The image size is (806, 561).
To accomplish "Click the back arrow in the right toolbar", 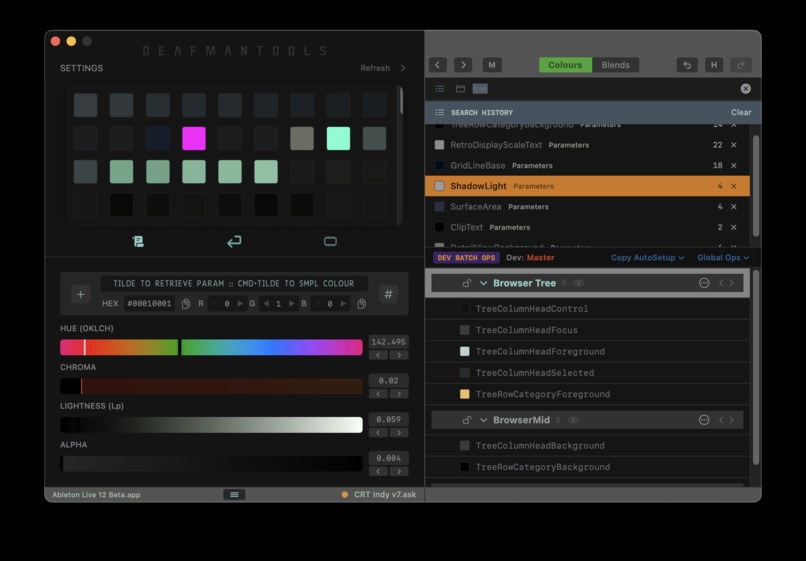I will click(437, 65).
